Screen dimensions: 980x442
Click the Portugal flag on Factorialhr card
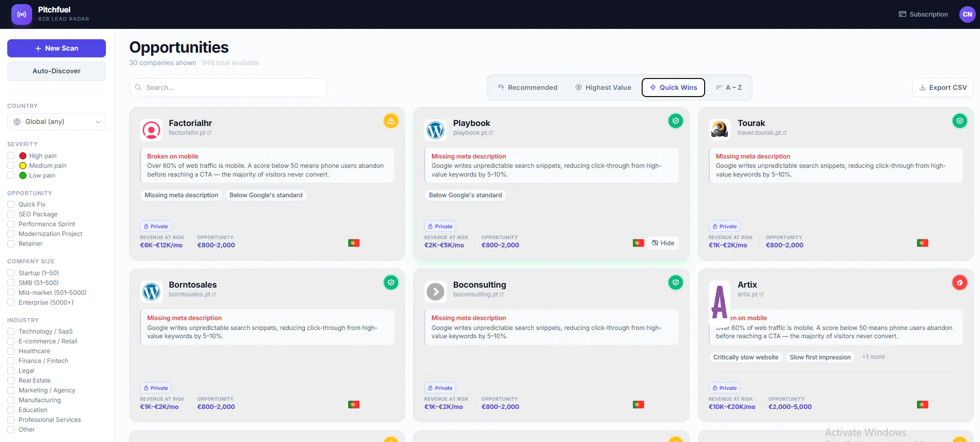click(354, 243)
